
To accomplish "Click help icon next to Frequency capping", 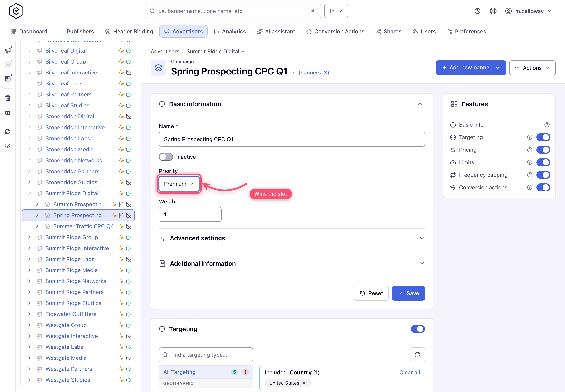I will click(530, 175).
